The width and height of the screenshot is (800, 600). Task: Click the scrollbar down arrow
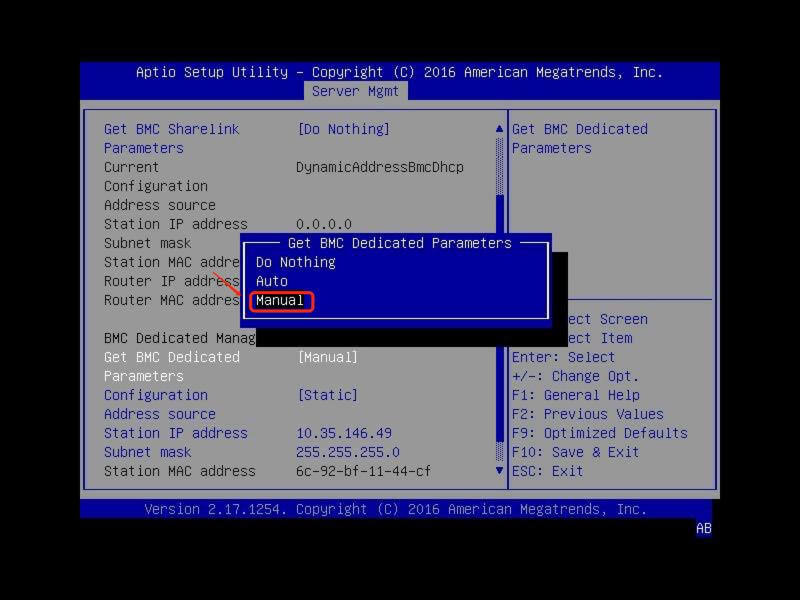[500, 470]
